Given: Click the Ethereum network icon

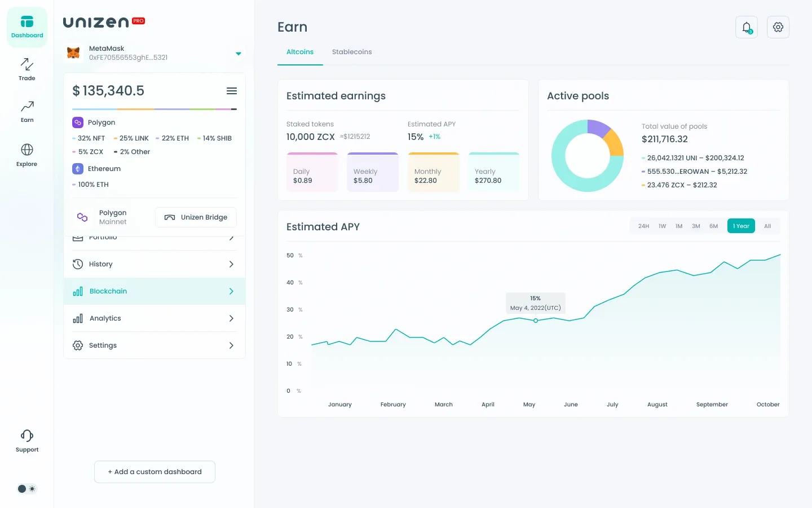Looking at the screenshot, I should (78, 169).
